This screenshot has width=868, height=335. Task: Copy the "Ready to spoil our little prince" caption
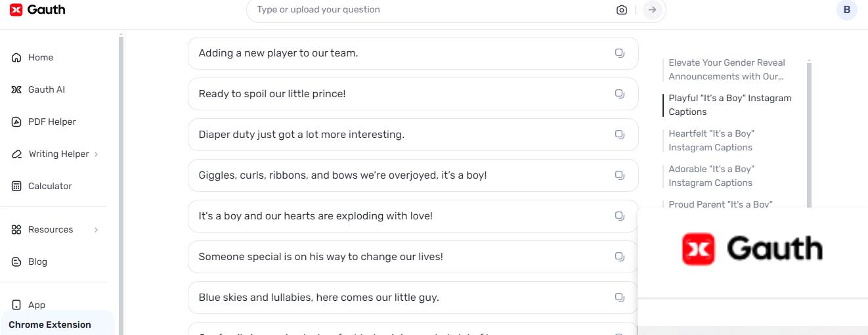pos(619,94)
